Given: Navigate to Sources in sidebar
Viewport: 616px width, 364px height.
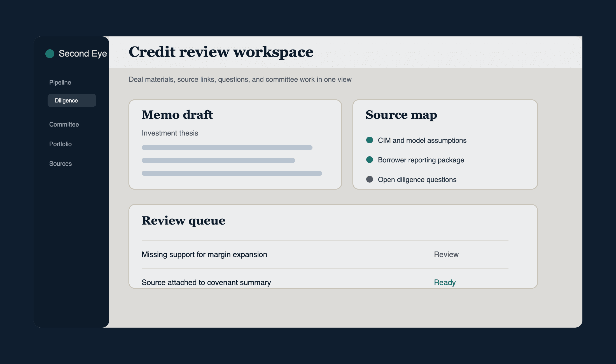Looking at the screenshot, I should [60, 164].
